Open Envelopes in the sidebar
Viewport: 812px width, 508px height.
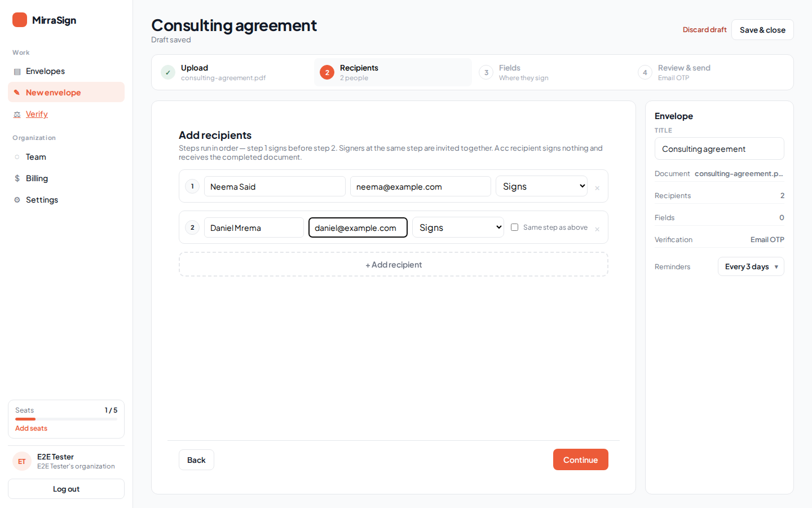coord(66,71)
